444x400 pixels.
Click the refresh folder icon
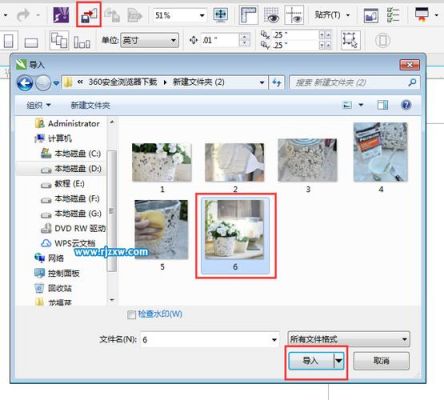tap(277, 82)
